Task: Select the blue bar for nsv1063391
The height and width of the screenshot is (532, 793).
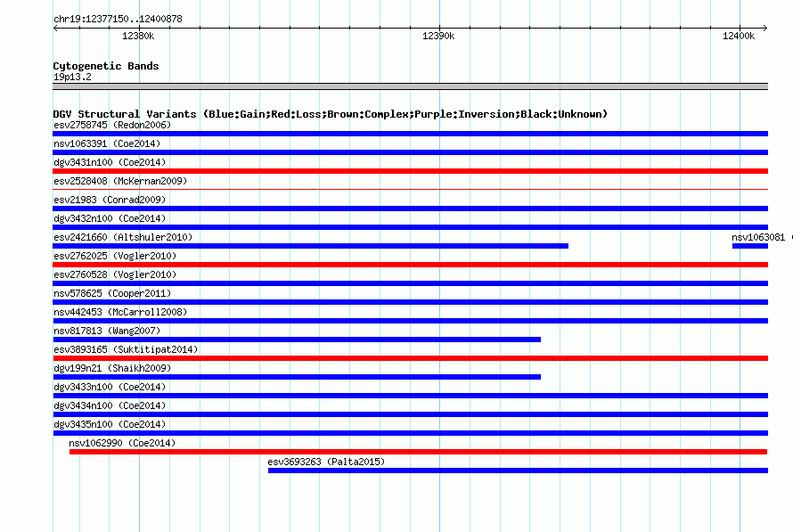Action: pos(410,152)
